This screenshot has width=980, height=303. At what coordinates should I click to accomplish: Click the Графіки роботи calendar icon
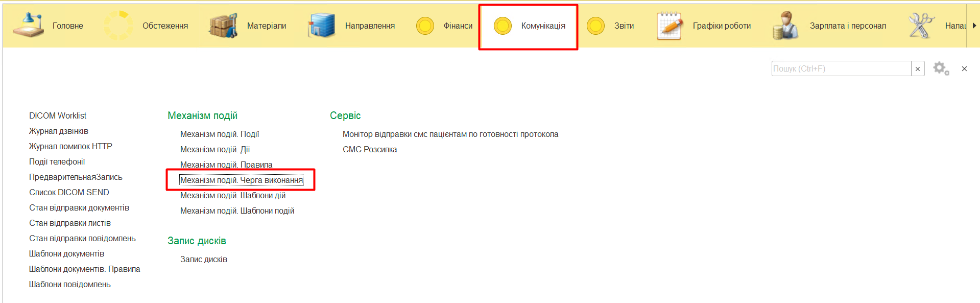tap(669, 26)
